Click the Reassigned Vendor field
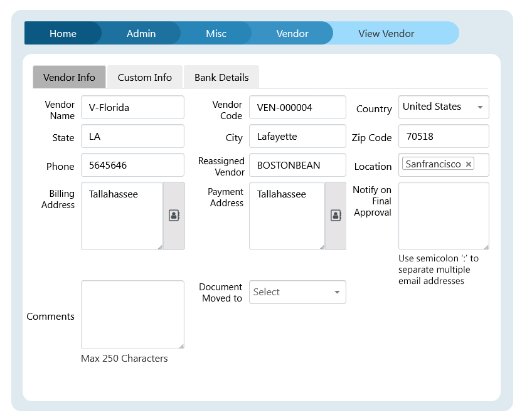The height and width of the screenshot is (420, 527). click(297, 165)
